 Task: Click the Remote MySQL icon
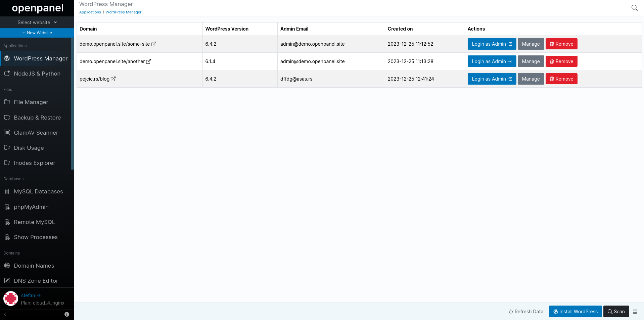(x=7, y=222)
